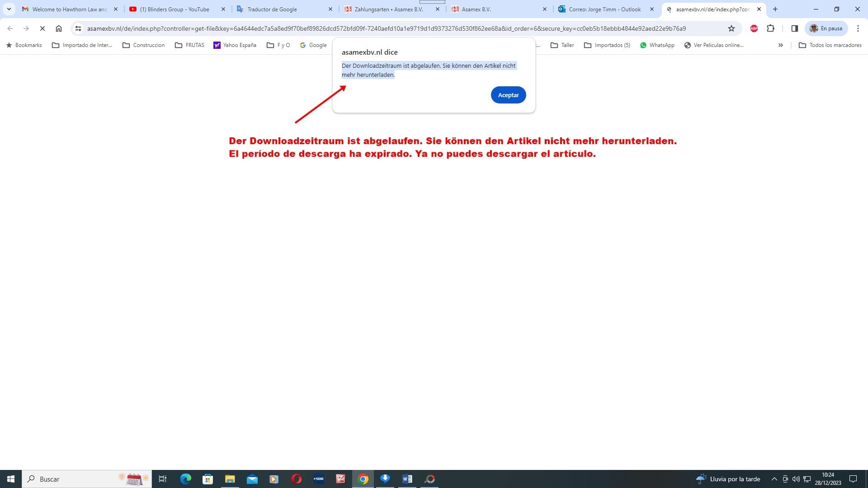This screenshot has width=868, height=488.
Task: Open Microsoft Word from taskbar
Action: click(x=407, y=479)
